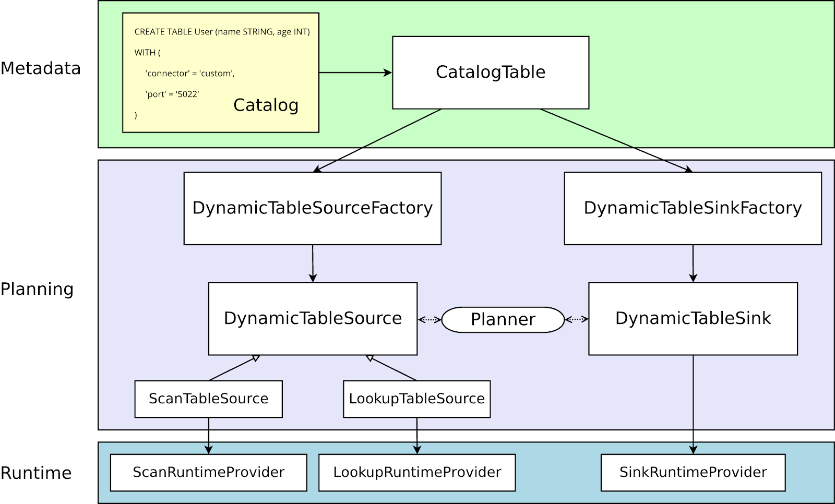This screenshot has height=504, width=835.
Task: Click the LookupTableSource box
Action: [x=416, y=399]
